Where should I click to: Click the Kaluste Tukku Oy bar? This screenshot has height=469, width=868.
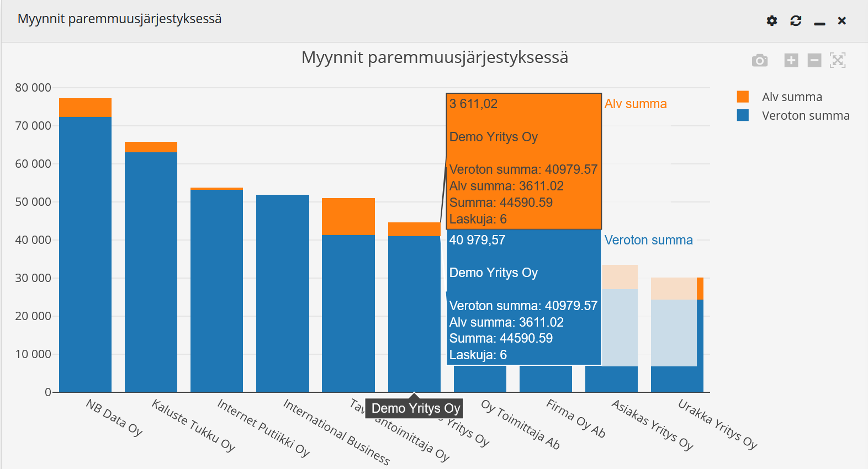point(151,270)
